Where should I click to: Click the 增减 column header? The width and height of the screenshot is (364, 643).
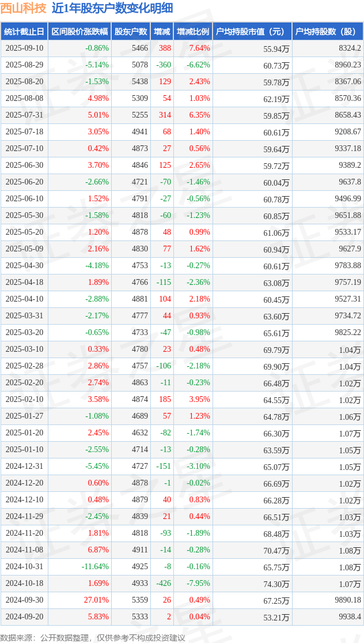(x=162, y=32)
